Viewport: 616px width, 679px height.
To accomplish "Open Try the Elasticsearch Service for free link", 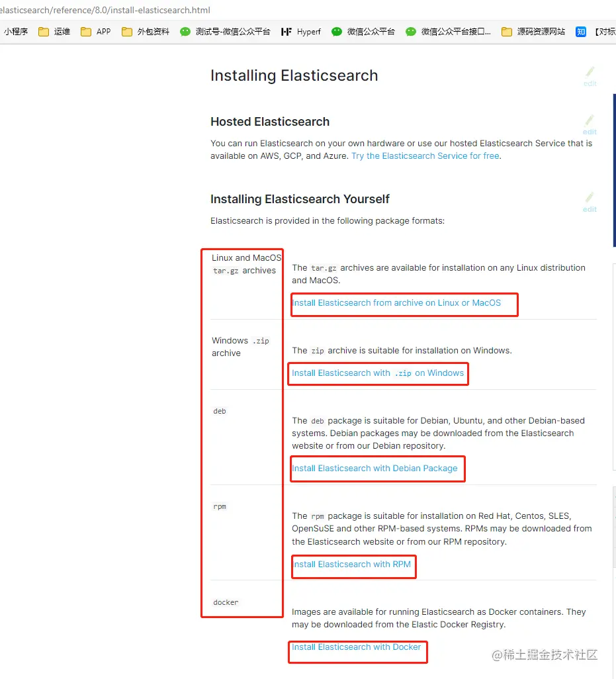I will pos(425,156).
